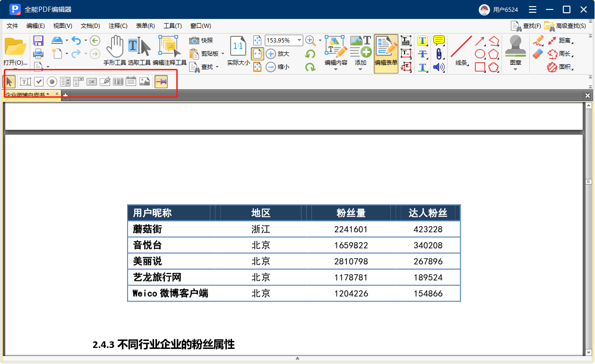This screenshot has height=364, width=595.
Task: Open the 注释(C) menu
Action: click(x=118, y=26)
